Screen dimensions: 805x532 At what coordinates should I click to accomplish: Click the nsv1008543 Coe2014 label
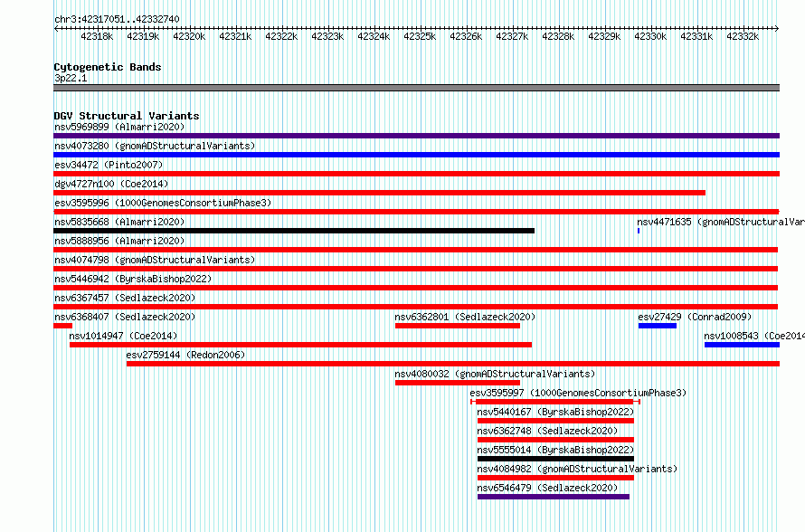point(754,336)
